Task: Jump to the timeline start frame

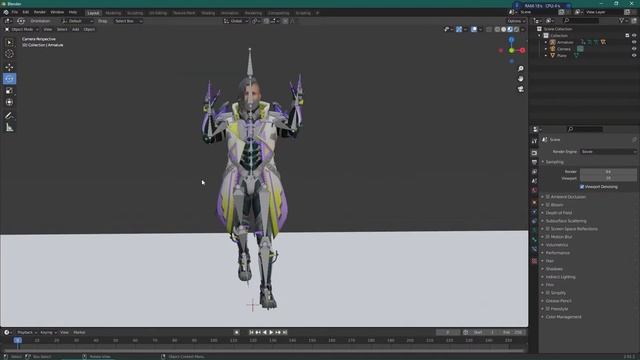Action: tap(251, 332)
